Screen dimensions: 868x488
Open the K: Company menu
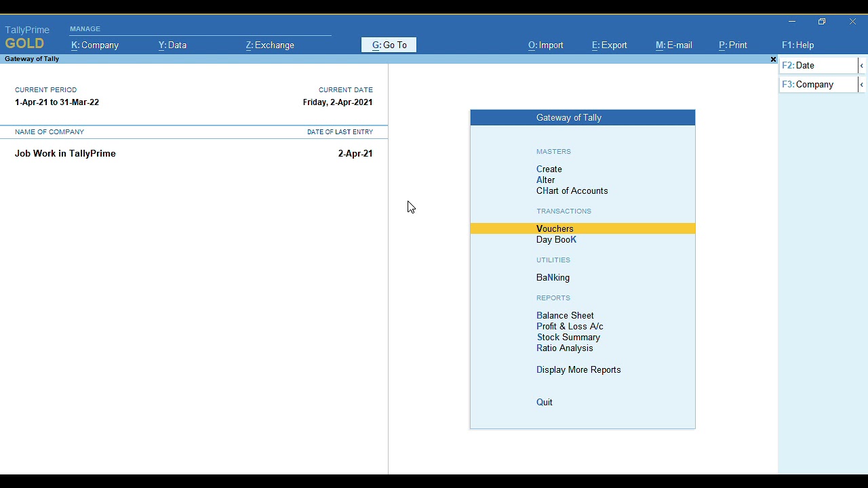[95, 45]
